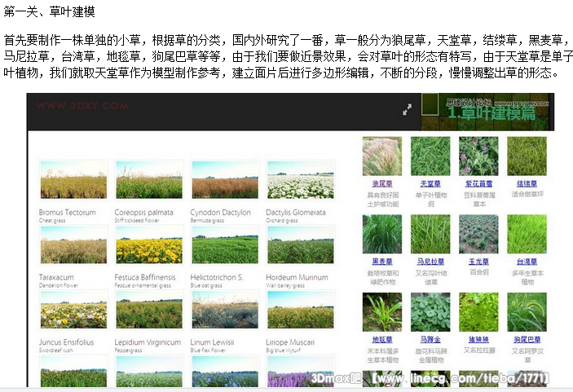This screenshot has width=573, height=392.
Task: Click the 1.草叶建模篇 banner title
Action: pyautogui.click(x=491, y=113)
